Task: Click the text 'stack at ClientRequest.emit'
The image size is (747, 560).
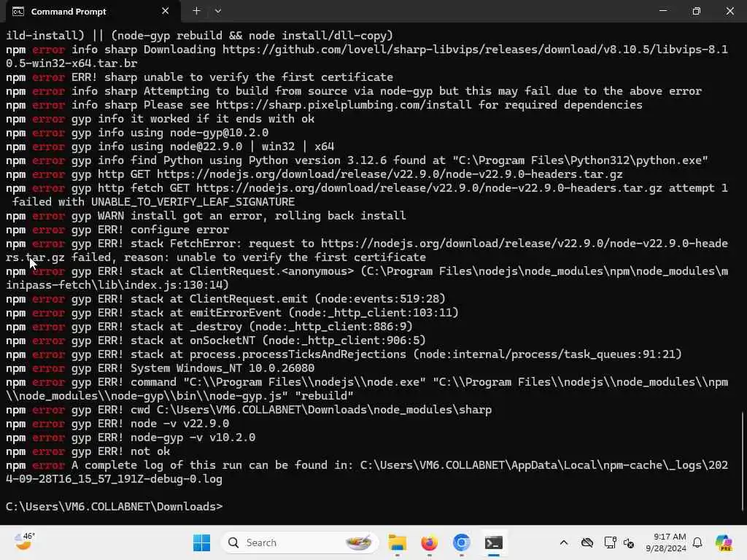Action: (x=219, y=299)
